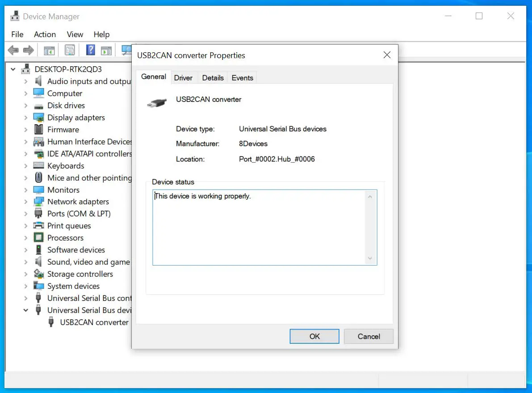Select the Network adapters tree item
This screenshot has height=393, width=532.
coord(78,202)
